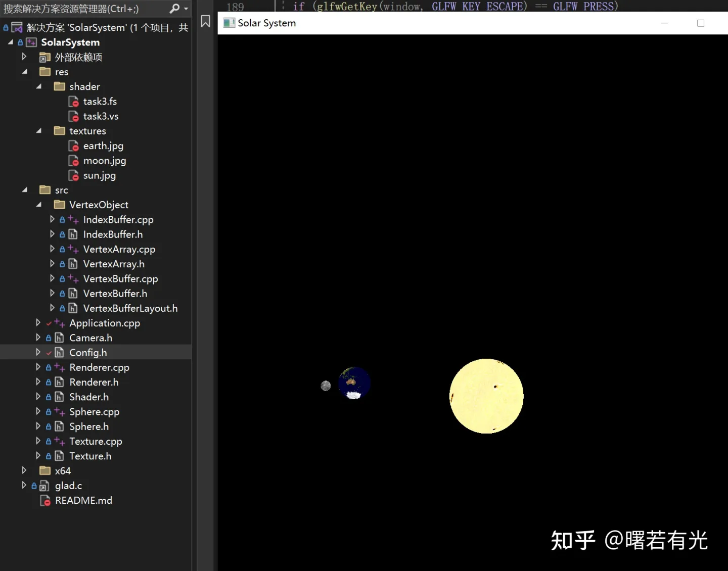Screen dimensions: 728x571
Task: Collapse the VertexObject folder
Action: coord(38,205)
